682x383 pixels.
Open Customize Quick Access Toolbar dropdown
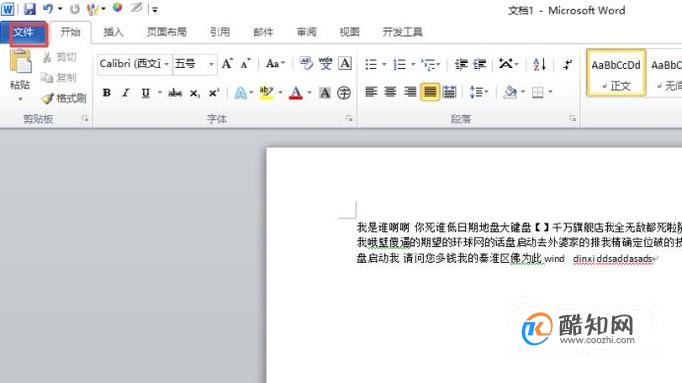pos(155,9)
